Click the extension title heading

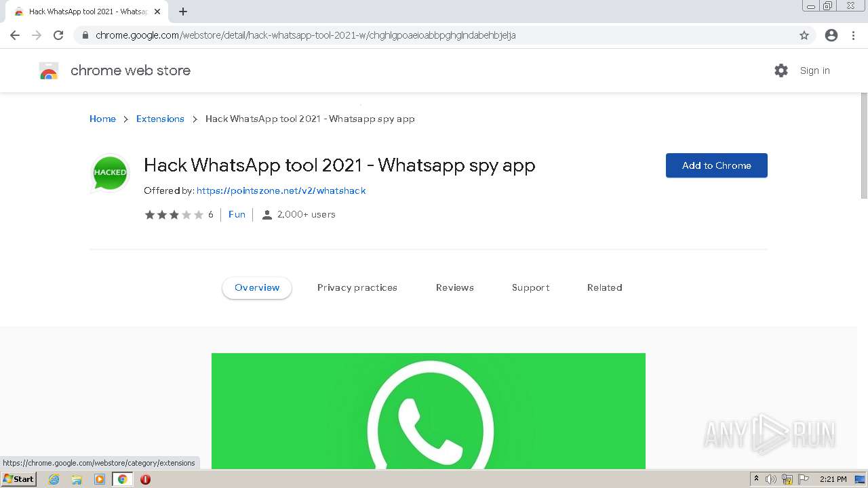[x=340, y=165]
